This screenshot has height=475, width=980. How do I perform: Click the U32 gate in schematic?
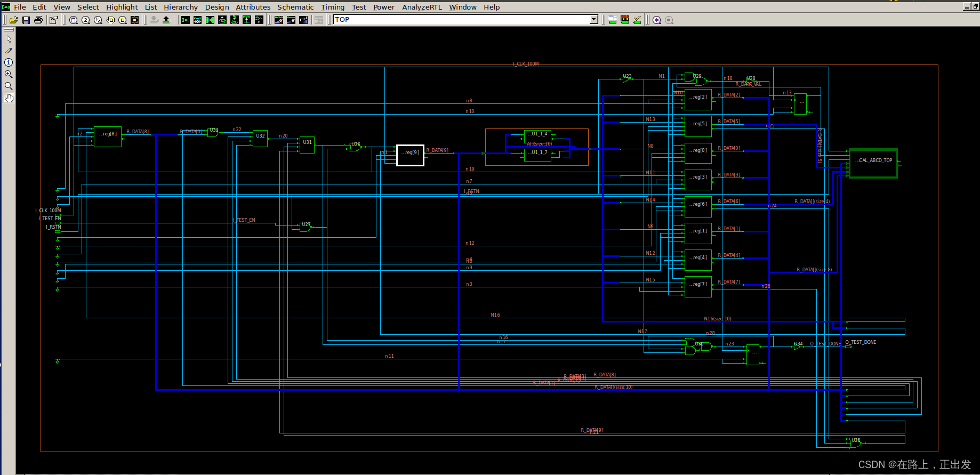[260, 138]
